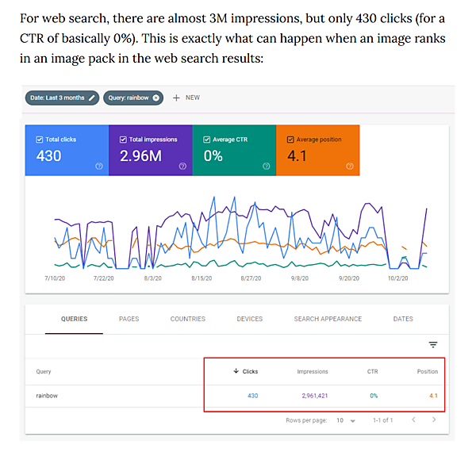Go to the next page of results
The image size is (476, 456).
pyautogui.click(x=433, y=420)
